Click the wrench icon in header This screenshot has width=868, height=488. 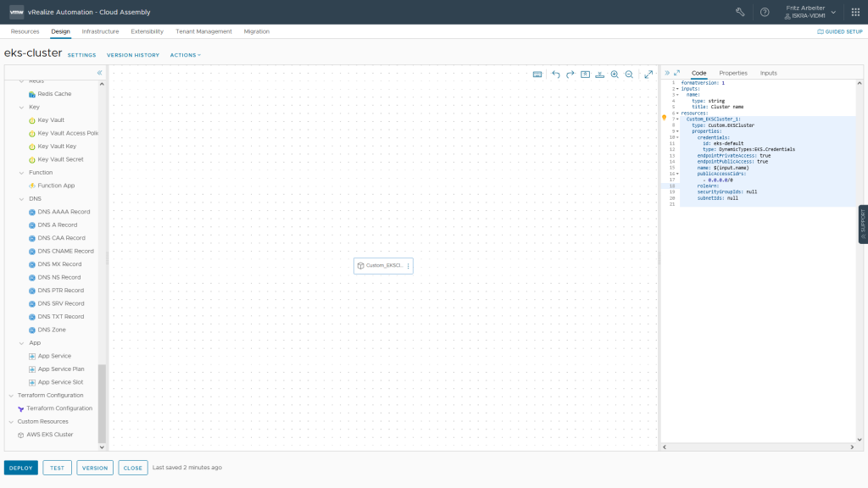pos(740,12)
